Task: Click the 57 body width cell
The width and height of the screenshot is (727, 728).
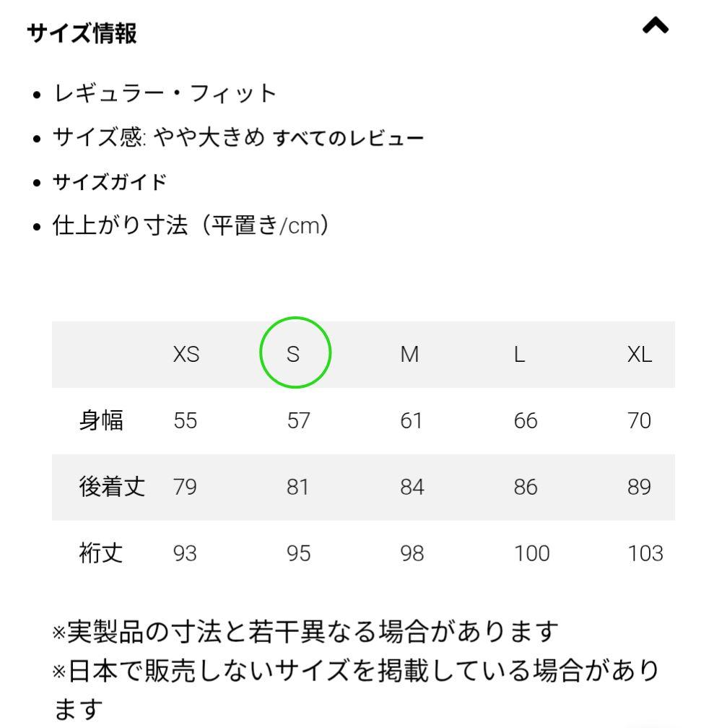Action: 298,420
